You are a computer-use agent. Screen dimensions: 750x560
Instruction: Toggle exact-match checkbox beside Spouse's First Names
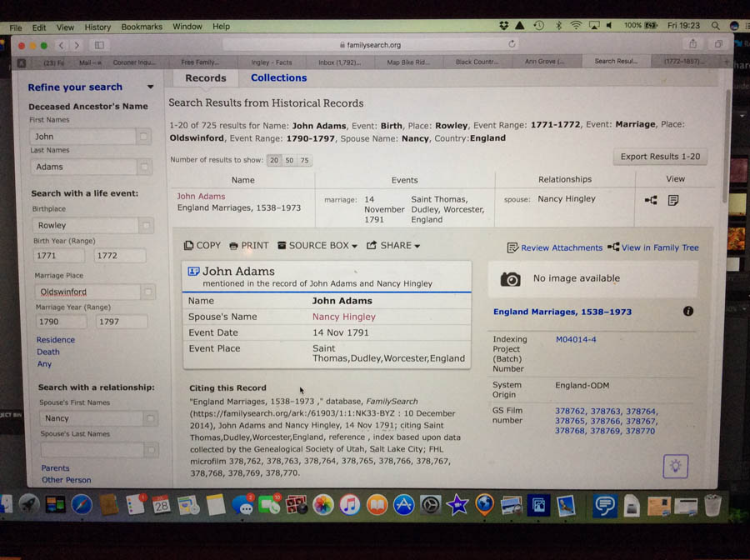click(150, 418)
